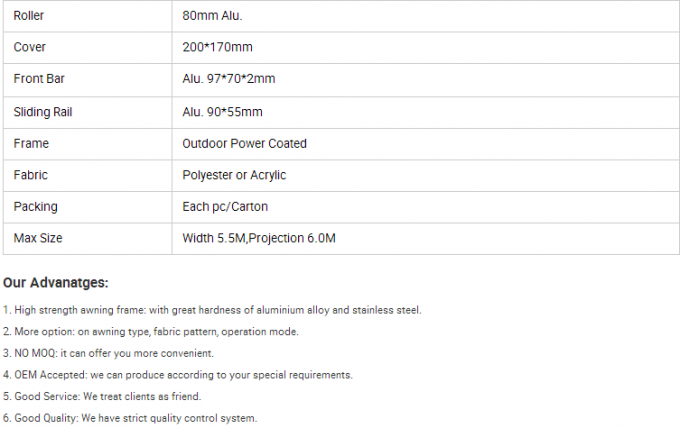Select the Front Bar label cell

[x=39, y=80]
